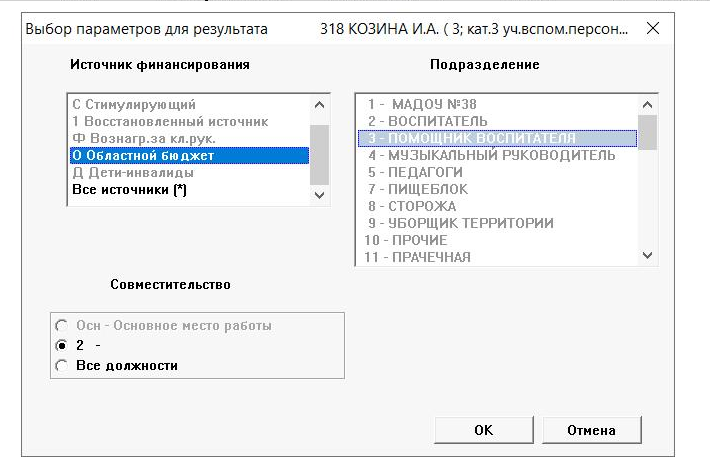Select '9 - УБОРЩИК ТЕРРИТОРИИ' department
This screenshot has height=474, width=710.
[x=460, y=223]
